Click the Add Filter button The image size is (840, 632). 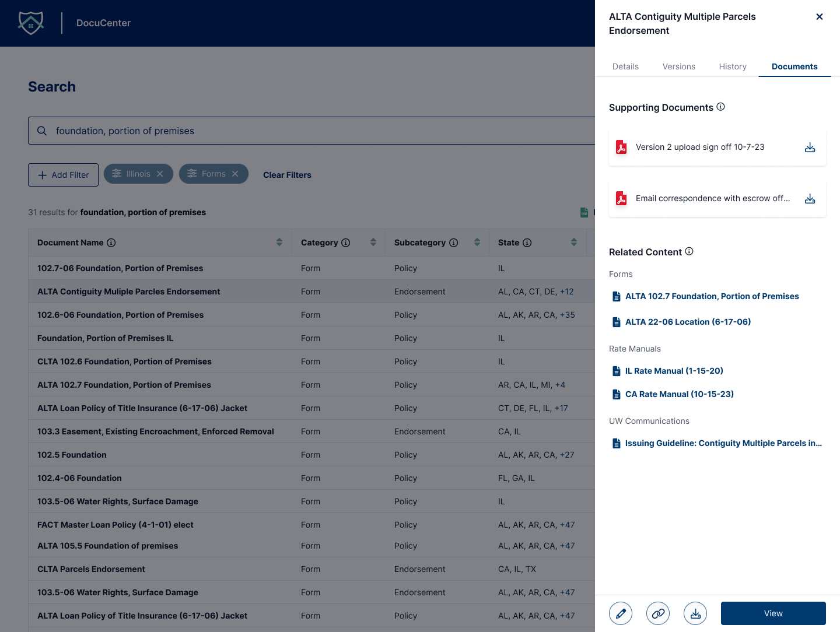63,175
